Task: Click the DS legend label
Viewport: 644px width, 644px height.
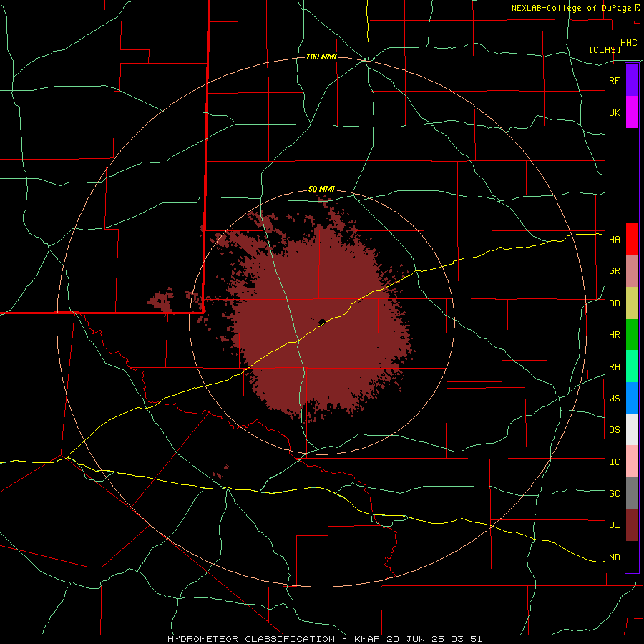Action: point(614,429)
